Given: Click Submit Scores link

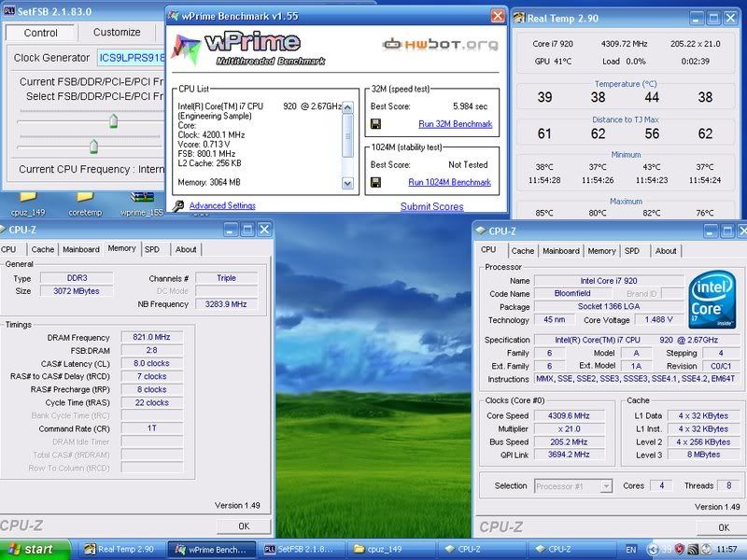Looking at the screenshot, I should click(431, 206).
